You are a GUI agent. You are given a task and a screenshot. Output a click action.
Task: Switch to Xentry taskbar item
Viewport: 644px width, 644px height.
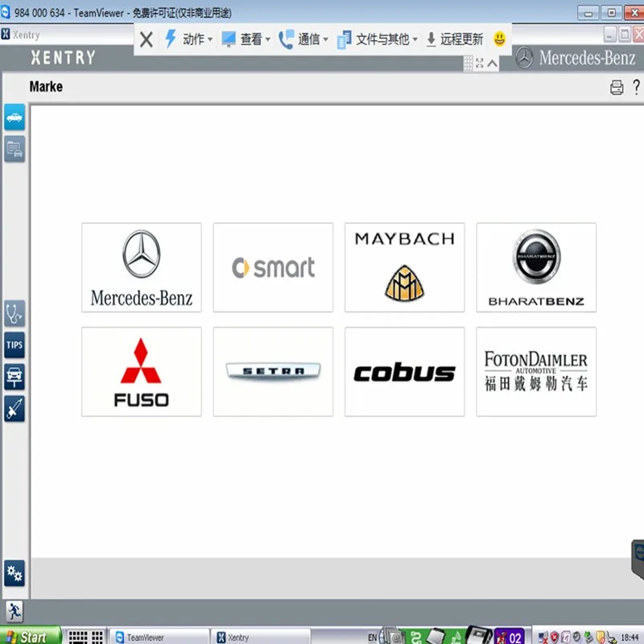click(261, 637)
